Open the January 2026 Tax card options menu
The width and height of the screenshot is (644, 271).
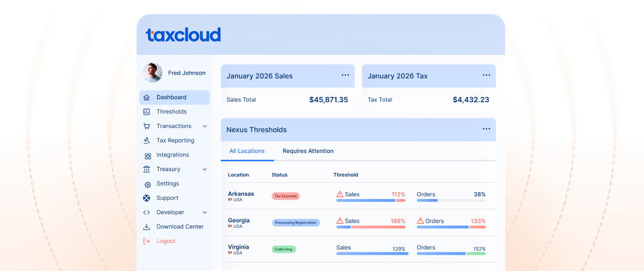[487, 75]
